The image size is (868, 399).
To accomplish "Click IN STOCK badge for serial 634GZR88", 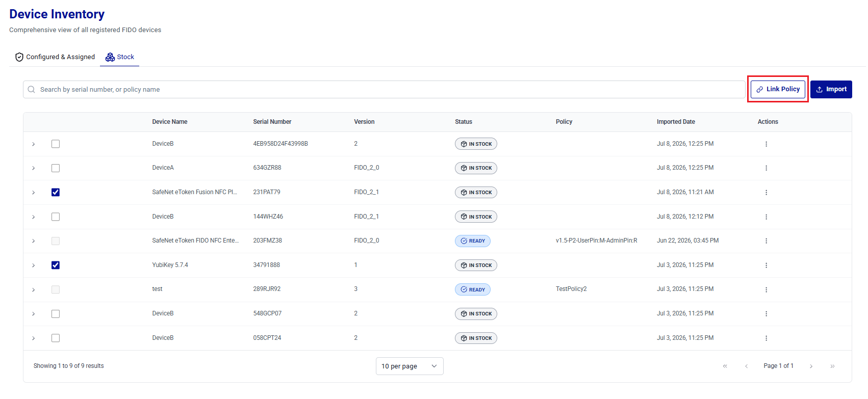I will tap(476, 168).
